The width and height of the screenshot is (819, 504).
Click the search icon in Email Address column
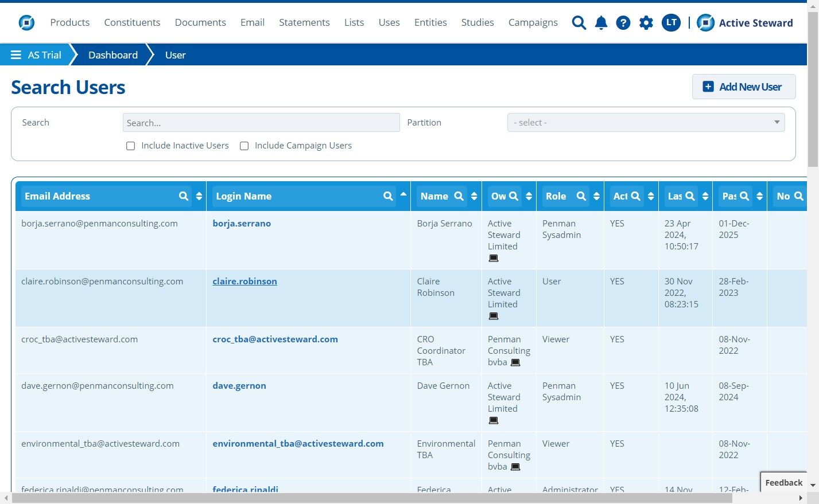point(184,196)
